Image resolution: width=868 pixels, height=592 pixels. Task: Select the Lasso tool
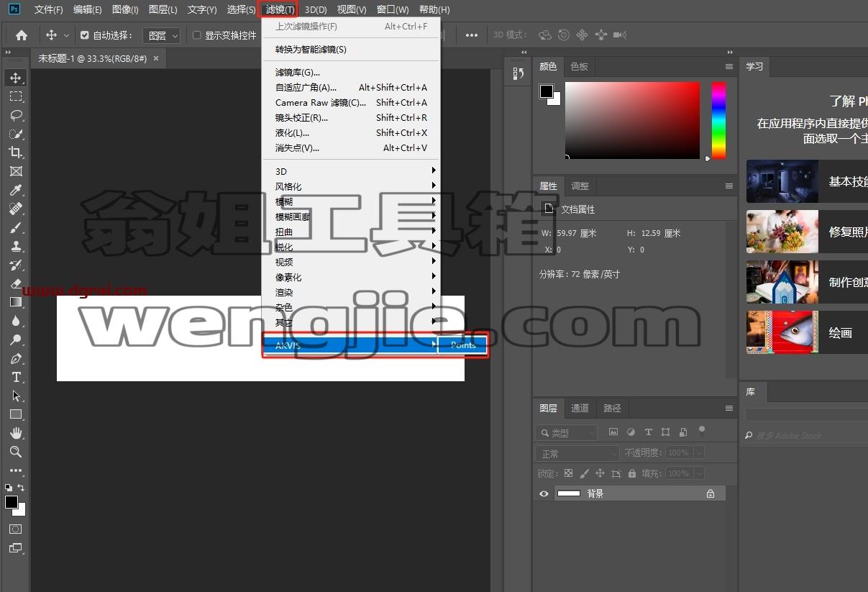click(16, 115)
